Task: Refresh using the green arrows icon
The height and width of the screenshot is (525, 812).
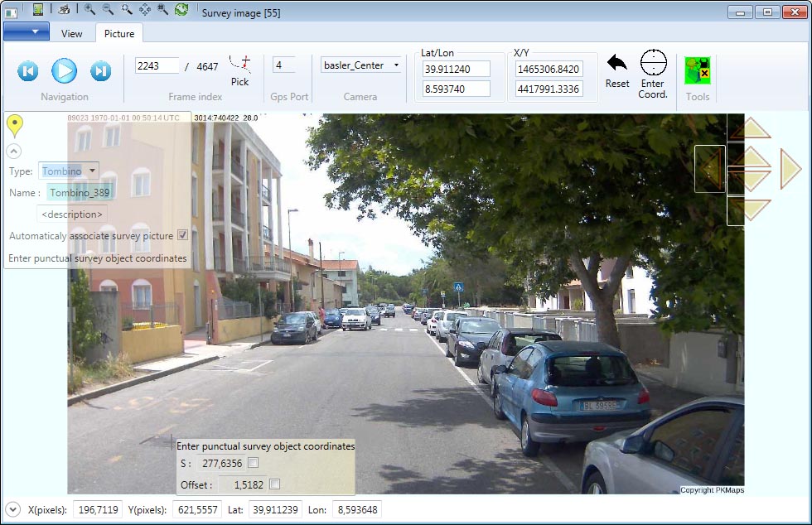Action: coord(181,9)
